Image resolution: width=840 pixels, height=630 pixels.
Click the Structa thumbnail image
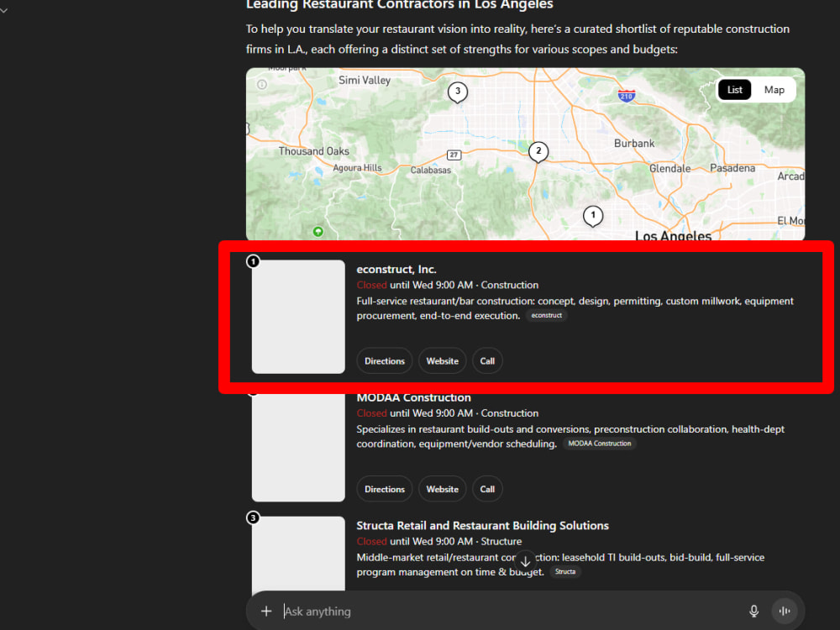(x=298, y=554)
